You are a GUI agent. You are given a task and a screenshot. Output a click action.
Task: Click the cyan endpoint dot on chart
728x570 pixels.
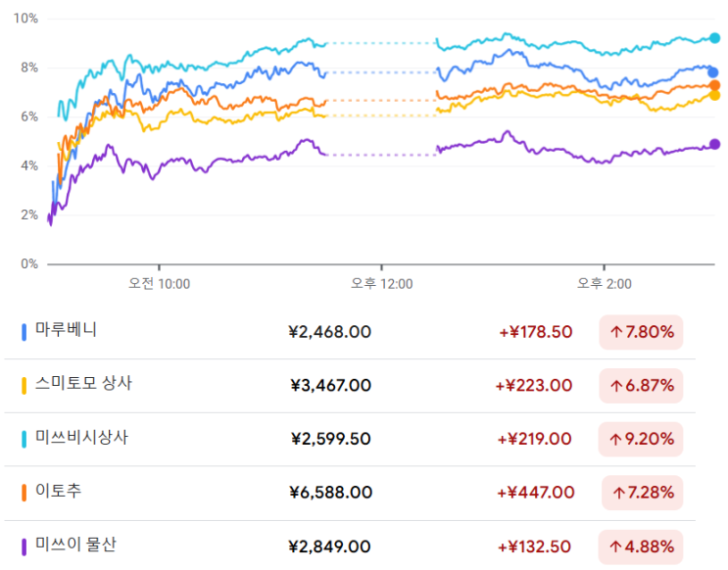[714, 38]
